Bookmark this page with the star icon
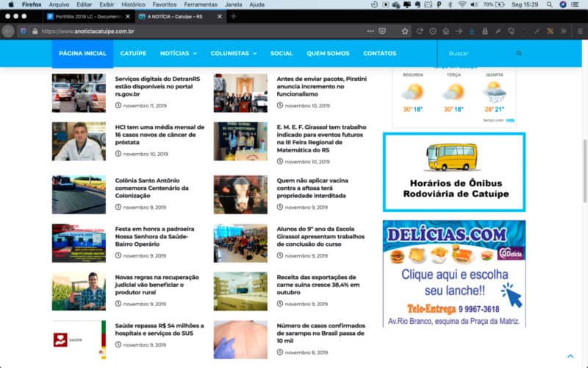Image resolution: width=588 pixels, height=368 pixels. 404,31
